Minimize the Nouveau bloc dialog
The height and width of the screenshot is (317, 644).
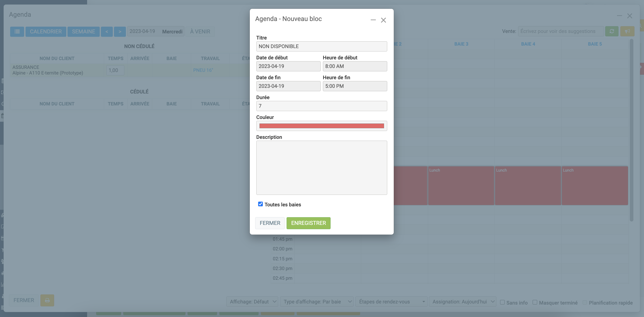[373, 20]
